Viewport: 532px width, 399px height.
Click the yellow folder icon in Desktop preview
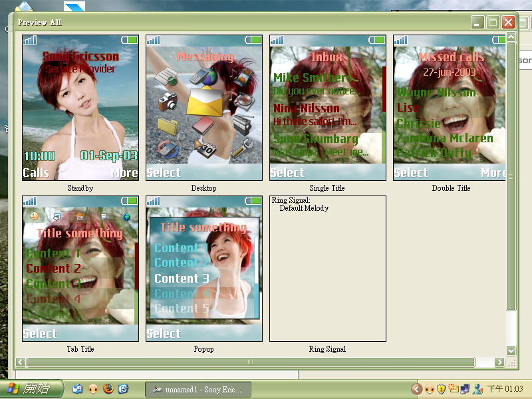168,126
